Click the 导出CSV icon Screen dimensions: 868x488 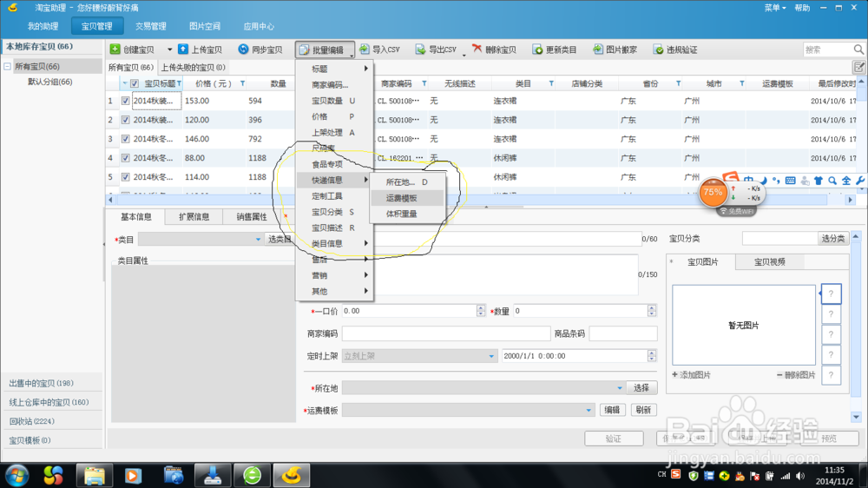[421, 49]
